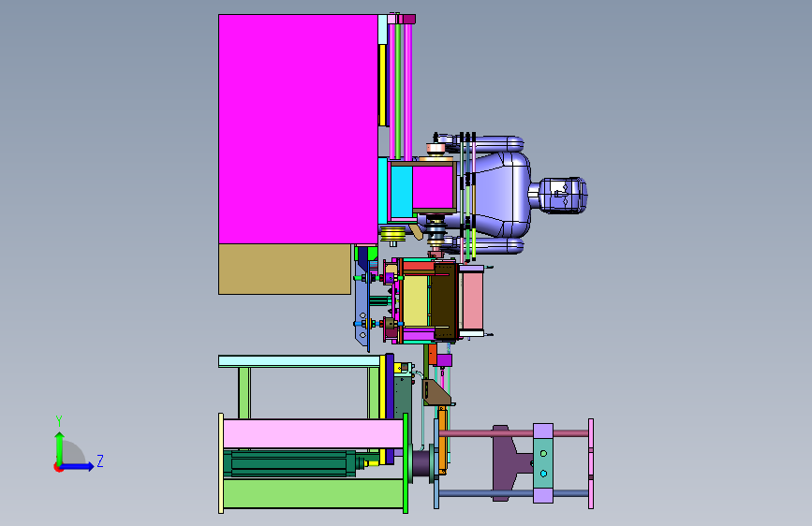The width and height of the screenshot is (812, 526).
Task: Click the green Y axis of the triad
Action: point(60,447)
